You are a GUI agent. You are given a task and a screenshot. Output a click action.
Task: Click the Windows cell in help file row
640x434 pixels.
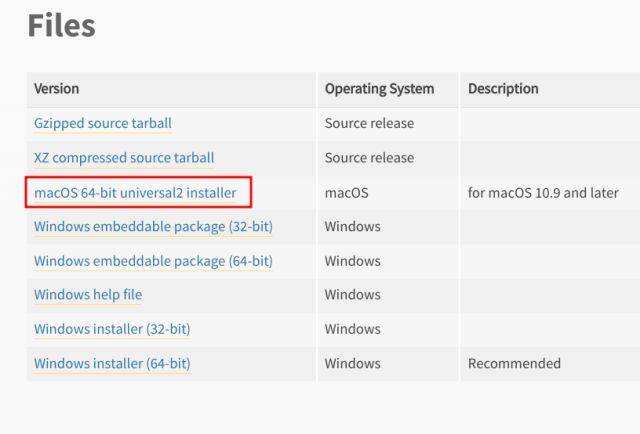pos(352,295)
